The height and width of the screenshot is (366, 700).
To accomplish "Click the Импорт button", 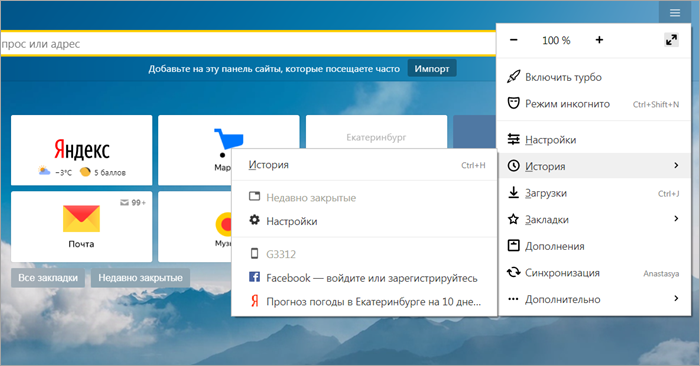I will 432,68.
